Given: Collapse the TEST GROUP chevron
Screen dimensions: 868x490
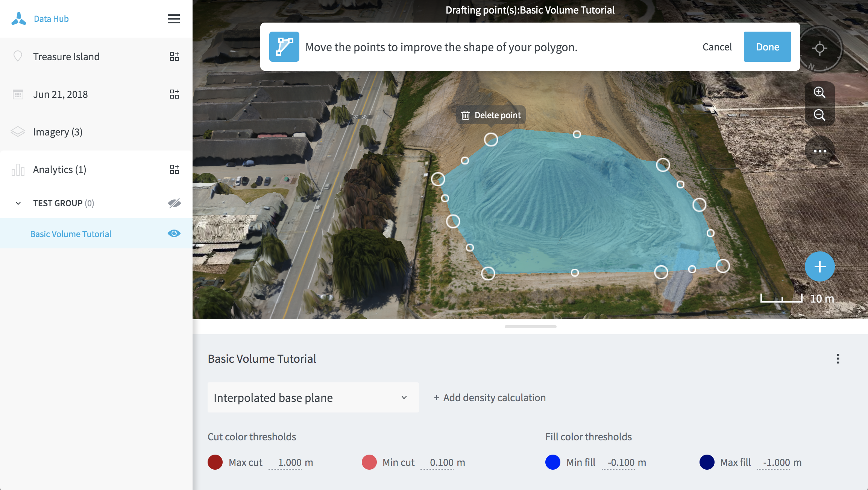Looking at the screenshot, I should point(18,203).
